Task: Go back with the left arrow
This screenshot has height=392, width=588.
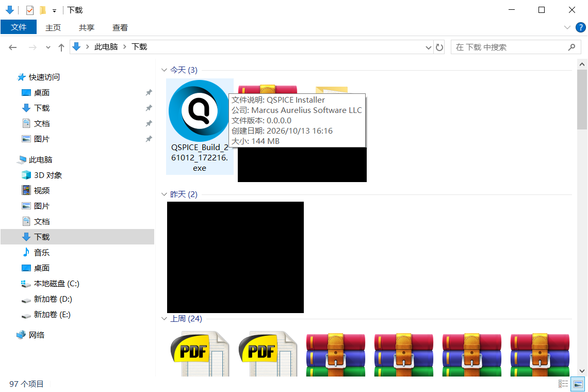Action: point(13,47)
